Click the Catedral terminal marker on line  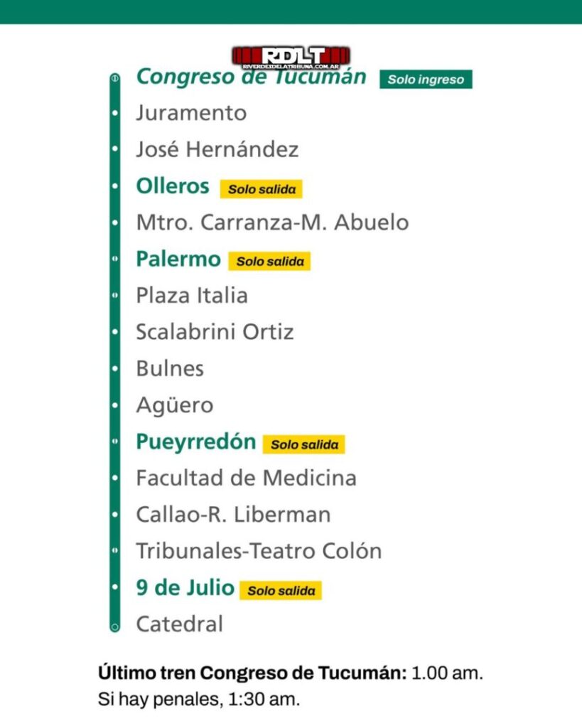(114, 627)
